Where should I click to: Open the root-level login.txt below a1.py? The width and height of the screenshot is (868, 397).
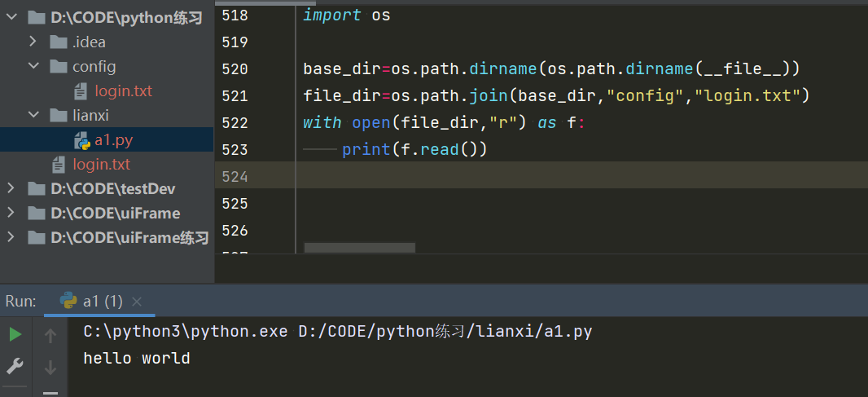click(x=101, y=165)
